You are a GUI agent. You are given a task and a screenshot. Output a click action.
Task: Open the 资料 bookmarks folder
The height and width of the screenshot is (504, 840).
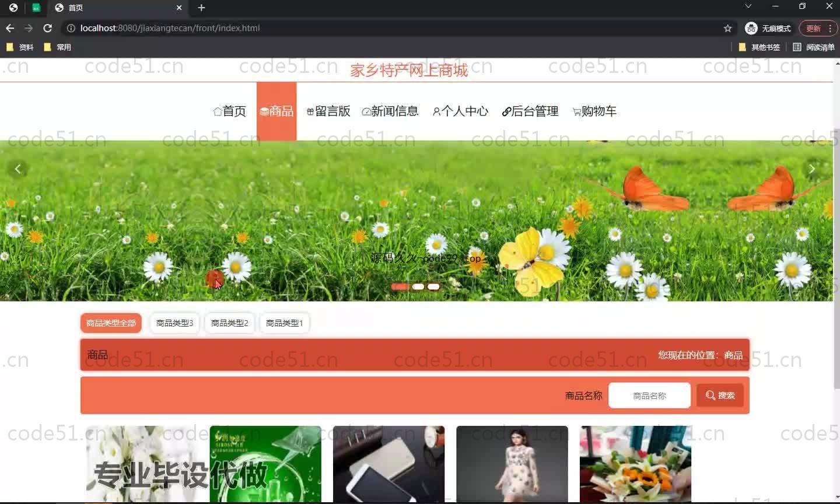(20, 47)
